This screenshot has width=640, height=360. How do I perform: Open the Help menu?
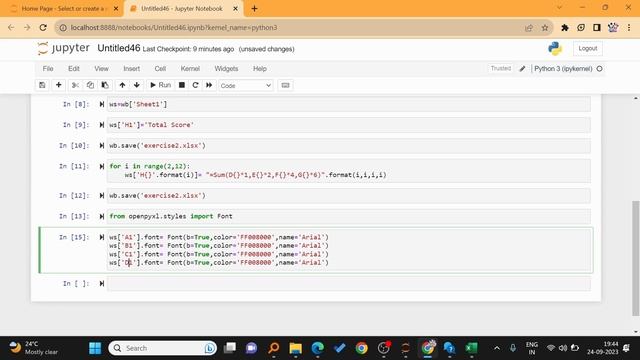click(260, 69)
